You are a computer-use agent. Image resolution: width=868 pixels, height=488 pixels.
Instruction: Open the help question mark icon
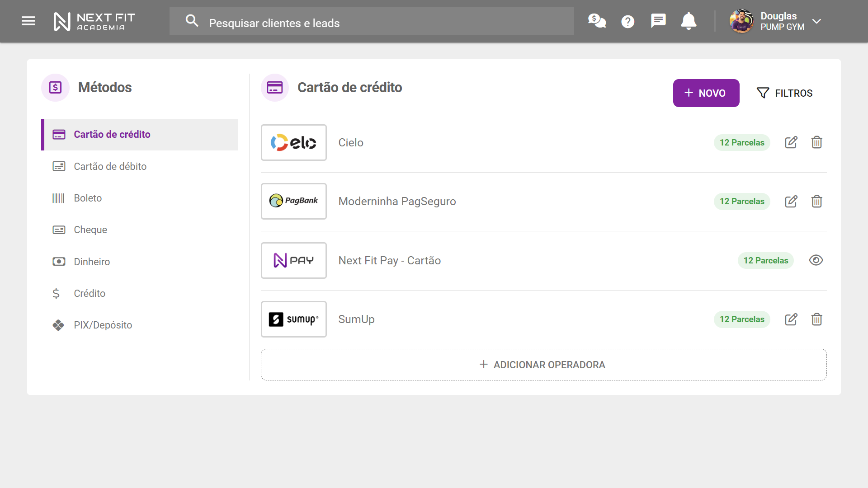pyautogui.click(x=627, y=21)
